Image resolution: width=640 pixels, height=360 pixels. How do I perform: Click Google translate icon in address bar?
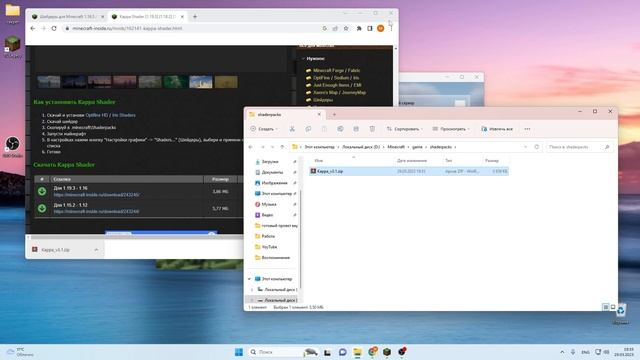(x=324, y=29)
